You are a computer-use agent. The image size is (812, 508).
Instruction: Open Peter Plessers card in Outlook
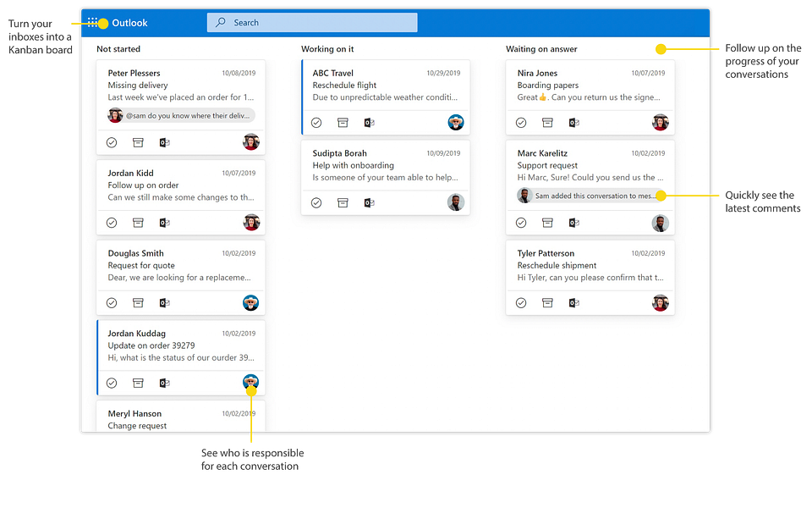(x=164, y=142)
